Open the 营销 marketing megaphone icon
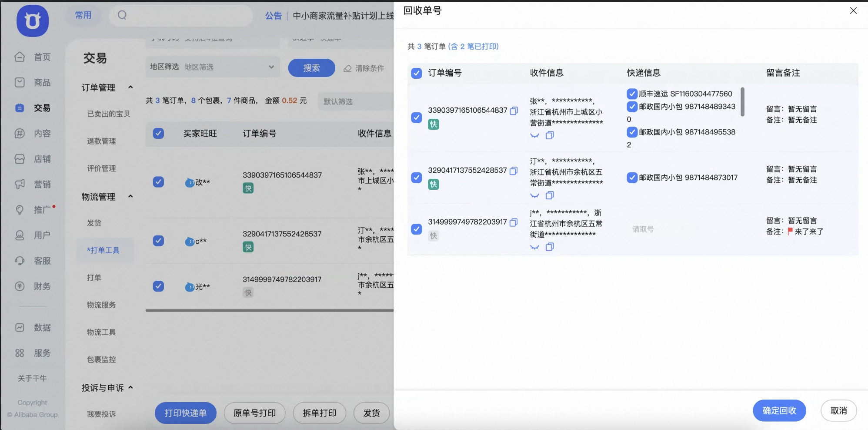Image resolution: width=868 pixels, height=430 pixels. pyautogui.click(x=20, y=184)
